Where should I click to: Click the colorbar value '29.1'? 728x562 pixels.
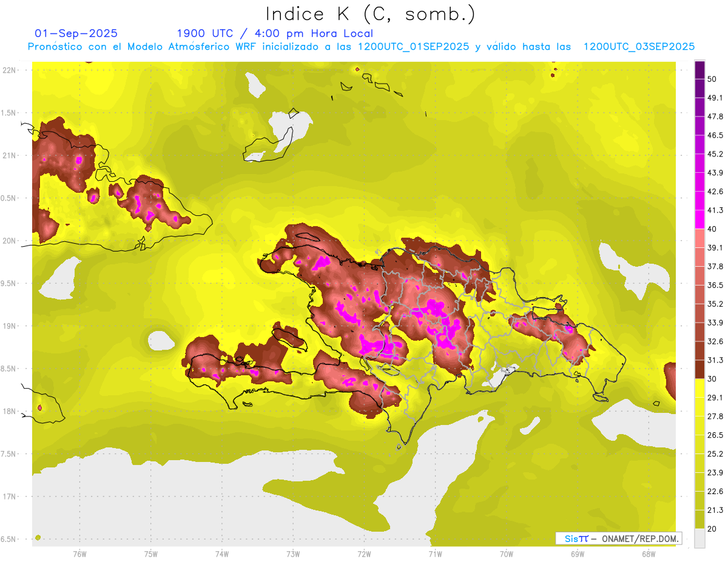[x=715, y=397]
